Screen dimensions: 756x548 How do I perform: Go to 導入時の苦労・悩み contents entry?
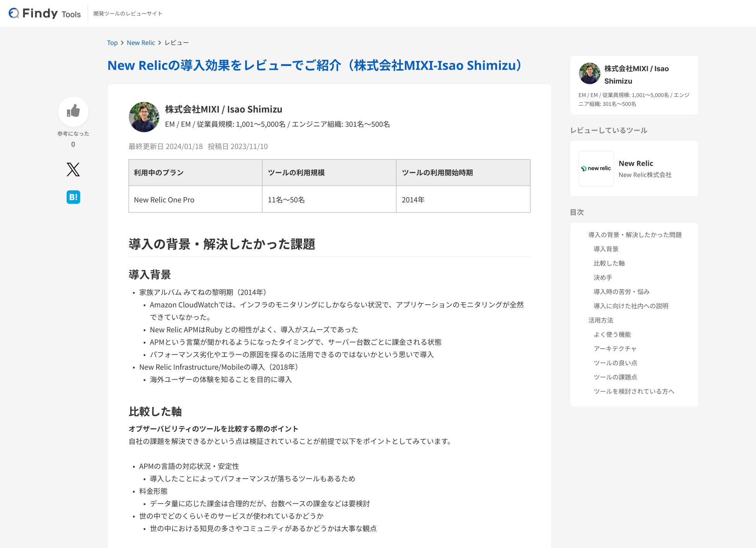tap(621, 292)
